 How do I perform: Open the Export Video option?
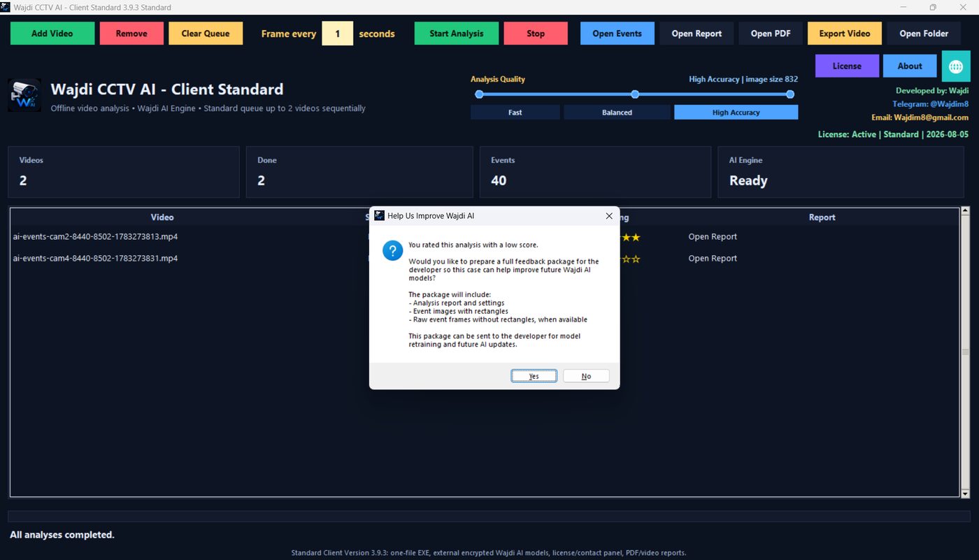click(845, 34)
